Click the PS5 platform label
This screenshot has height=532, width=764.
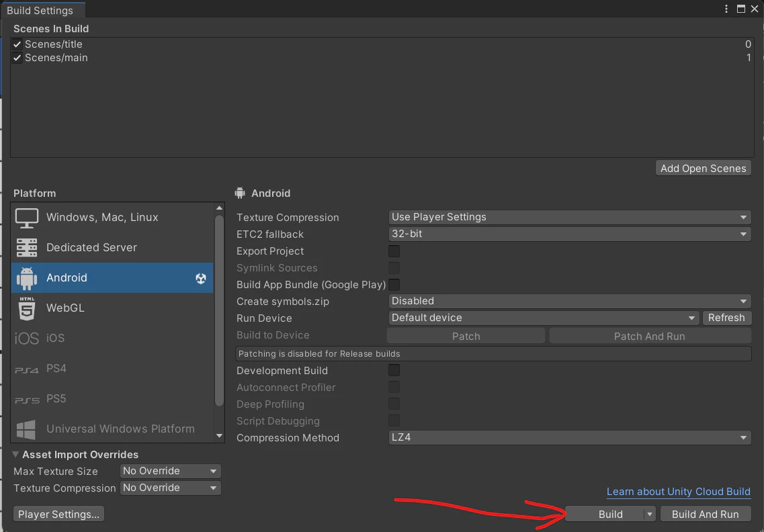56,399
